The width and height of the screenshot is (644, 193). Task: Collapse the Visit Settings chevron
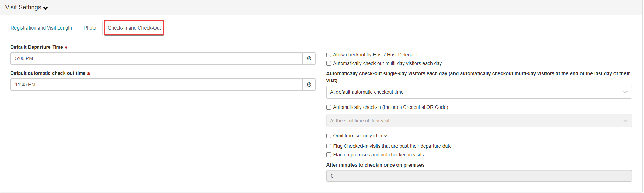point(45,8)
